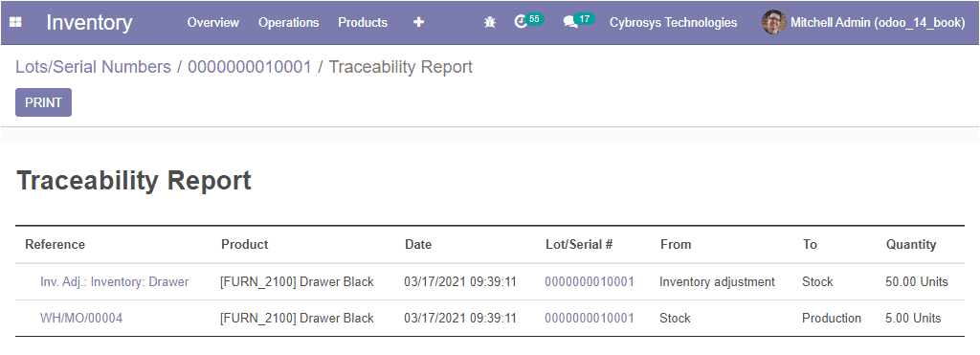
Task: Click the PRINT button
Action: point(43,102)
